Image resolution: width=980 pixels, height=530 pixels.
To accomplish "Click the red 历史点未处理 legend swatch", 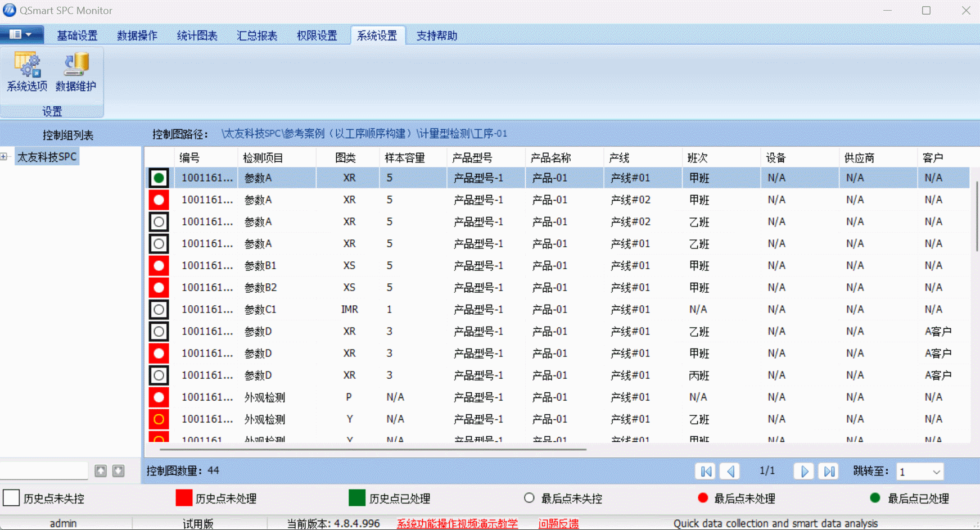I will point(183,498).
